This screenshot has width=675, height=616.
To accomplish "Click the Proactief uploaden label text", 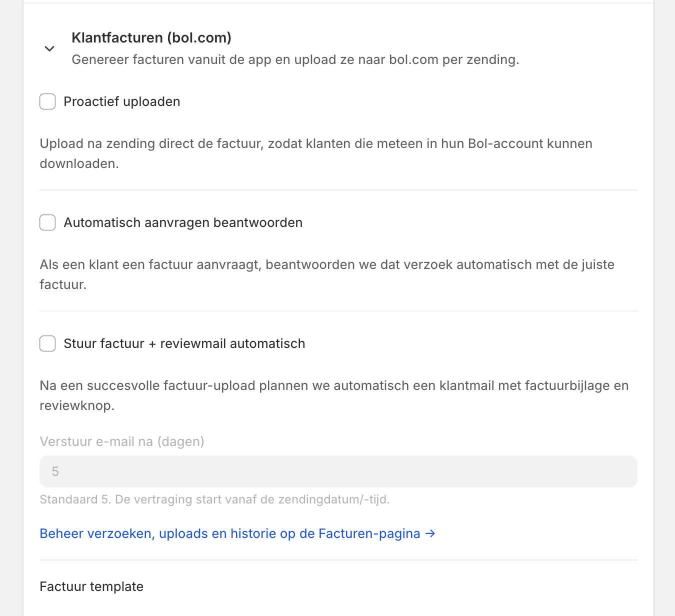I will [121, 101].
